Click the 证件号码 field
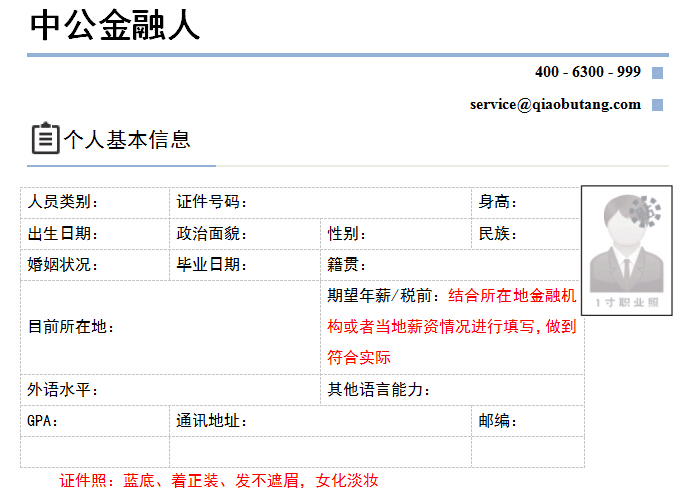The height and width of the screenshot is (494, 699). [x=321, y=203]
